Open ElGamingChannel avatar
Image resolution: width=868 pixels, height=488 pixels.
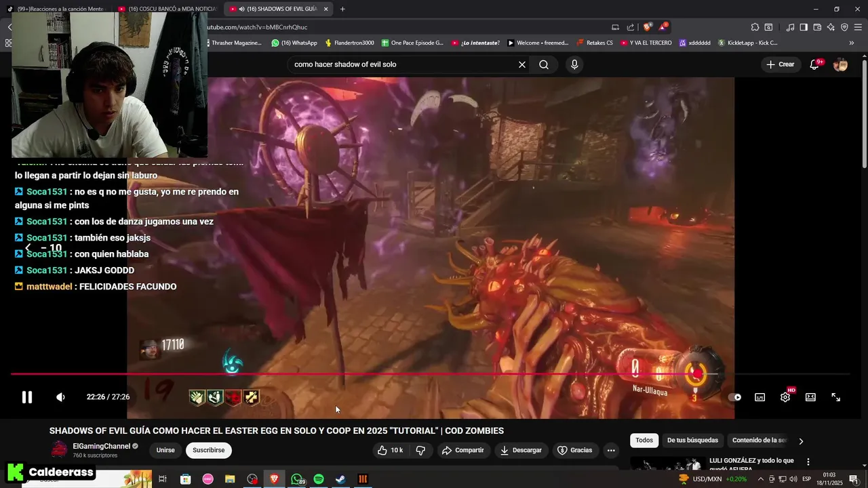coord(60,449)
